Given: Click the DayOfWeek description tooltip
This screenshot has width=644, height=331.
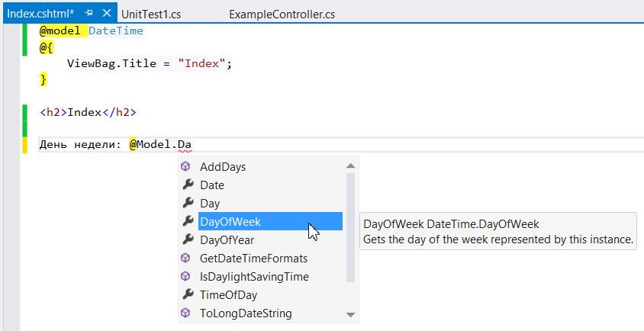Looking at the screenshot, I should coord(498,231).
